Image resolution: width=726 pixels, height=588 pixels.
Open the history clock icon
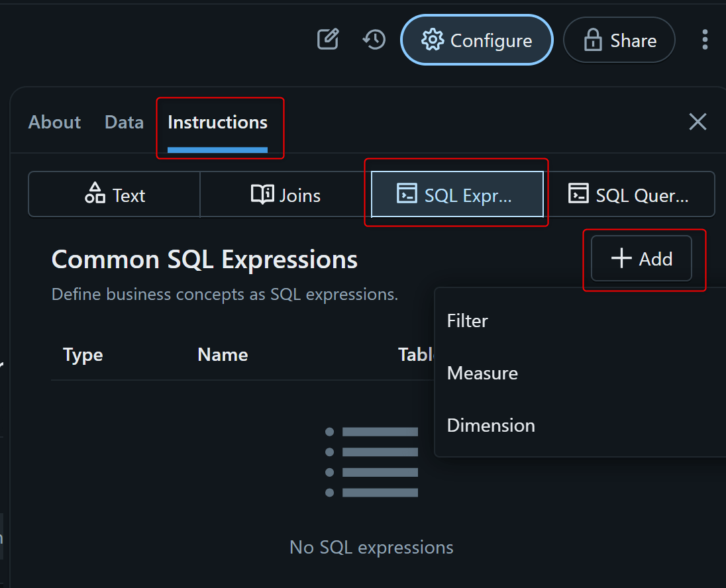point(374,40)
